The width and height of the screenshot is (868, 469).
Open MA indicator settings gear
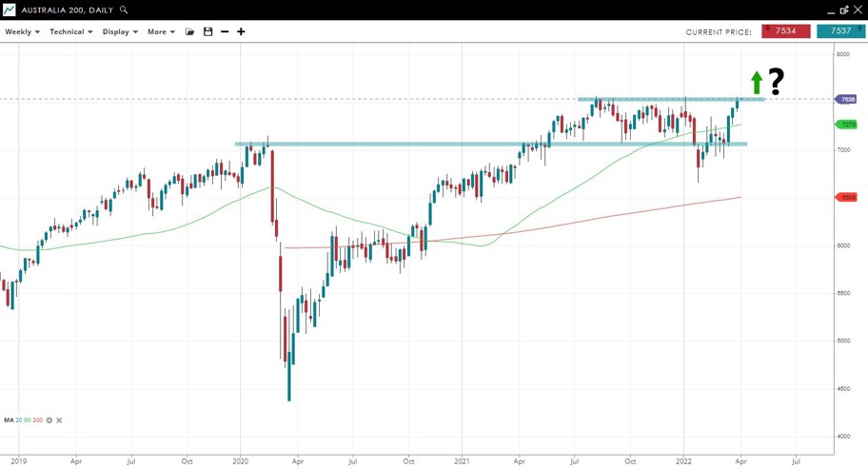pyautogui.click(x=49, y=420)
